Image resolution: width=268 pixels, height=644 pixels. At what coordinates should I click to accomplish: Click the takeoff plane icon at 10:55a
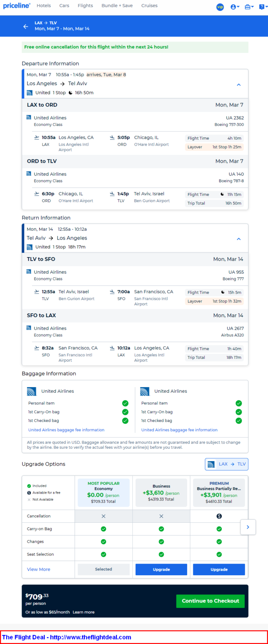coord(37,138)
